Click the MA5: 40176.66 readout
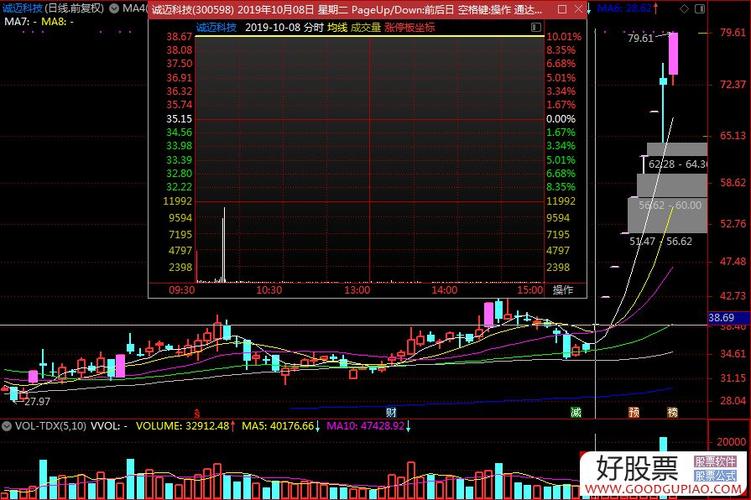751x500 pixels. [277, 426]
